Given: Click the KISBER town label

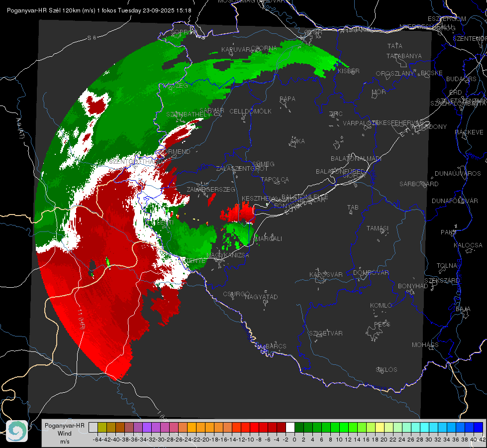Looking at the screenshot, I should (349, 71).
